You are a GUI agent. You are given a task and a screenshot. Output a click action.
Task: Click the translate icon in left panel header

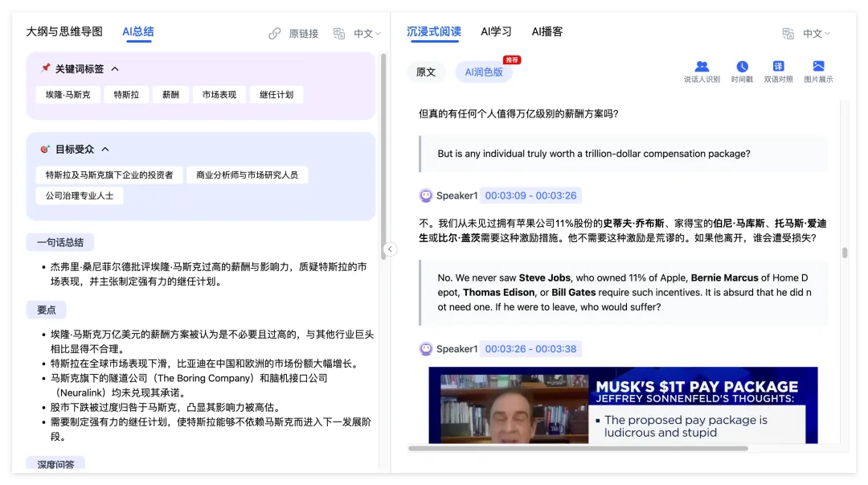pos(339,34)
